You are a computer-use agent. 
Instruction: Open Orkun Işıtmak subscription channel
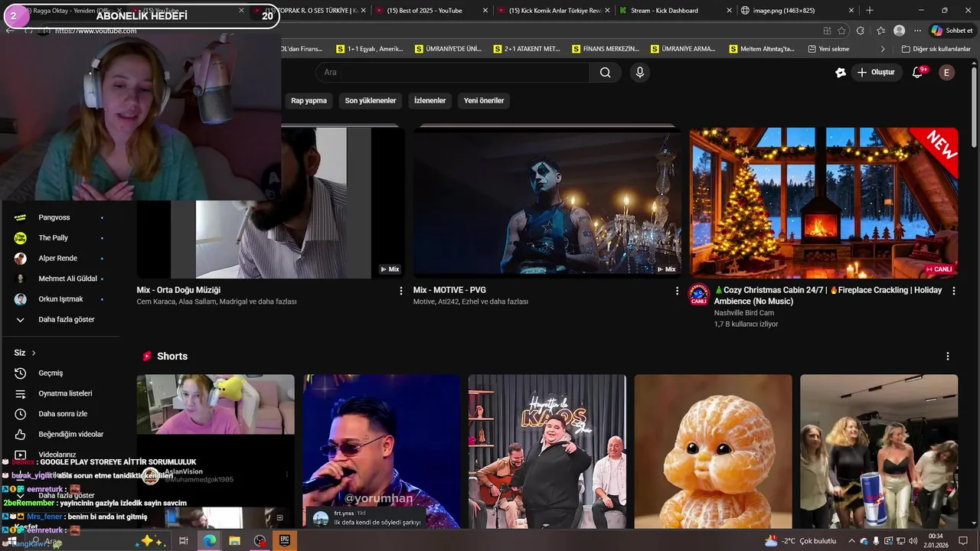click(x=59, y=299)
